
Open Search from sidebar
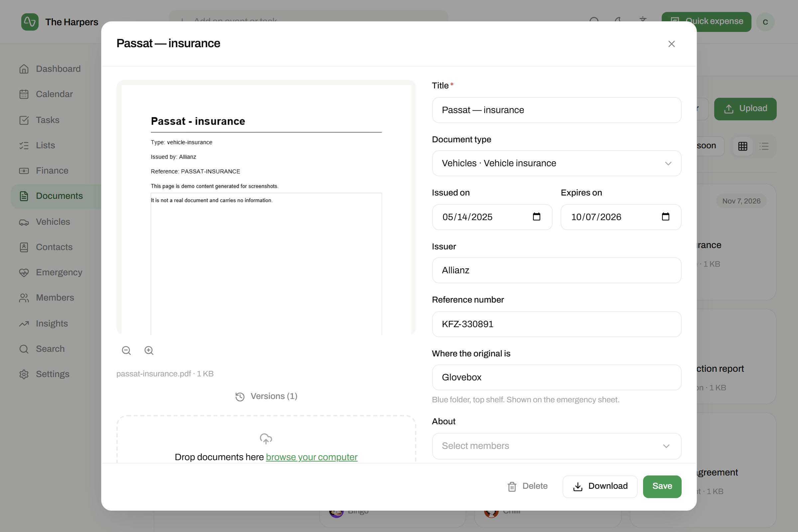tap(56, 349)
